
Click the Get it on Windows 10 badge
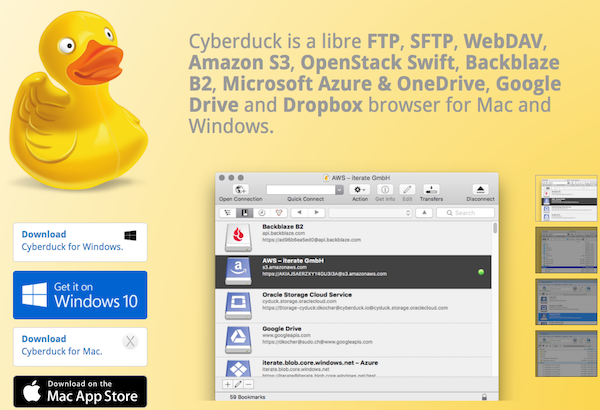click(80, 295)
